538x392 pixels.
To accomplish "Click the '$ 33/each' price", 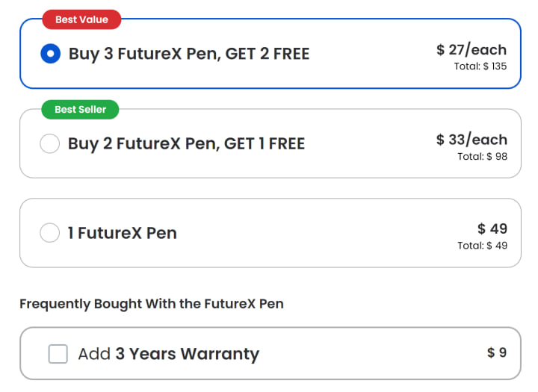I will tap(471, 140).
